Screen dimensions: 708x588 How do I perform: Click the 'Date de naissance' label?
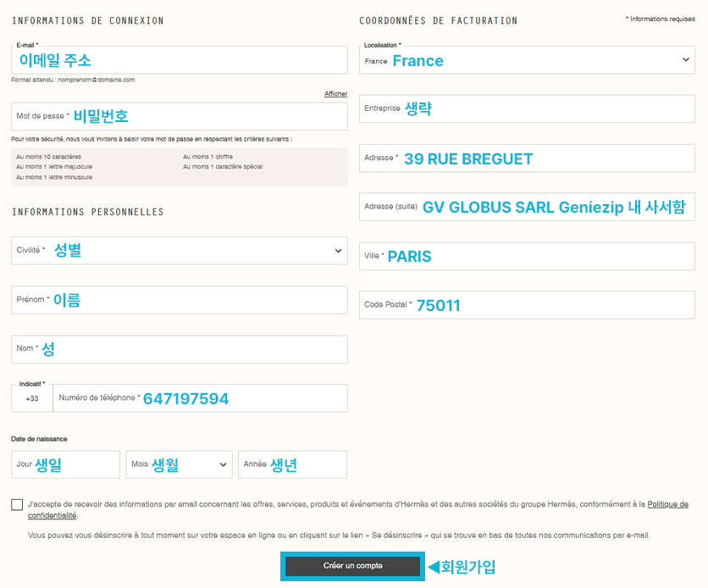click(x=39, y=439)
